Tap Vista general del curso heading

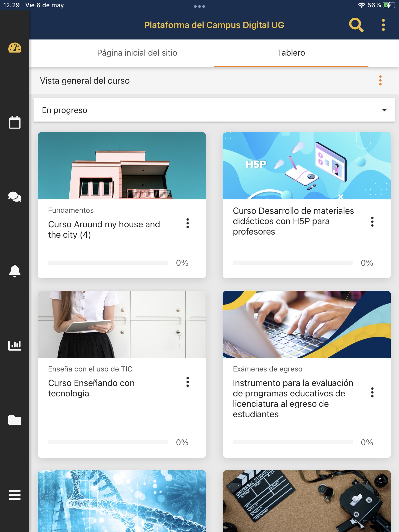point(85,81)
